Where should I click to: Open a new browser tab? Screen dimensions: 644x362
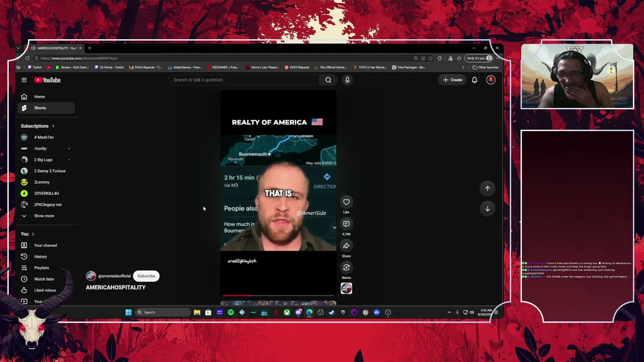(x=90, y=48)
